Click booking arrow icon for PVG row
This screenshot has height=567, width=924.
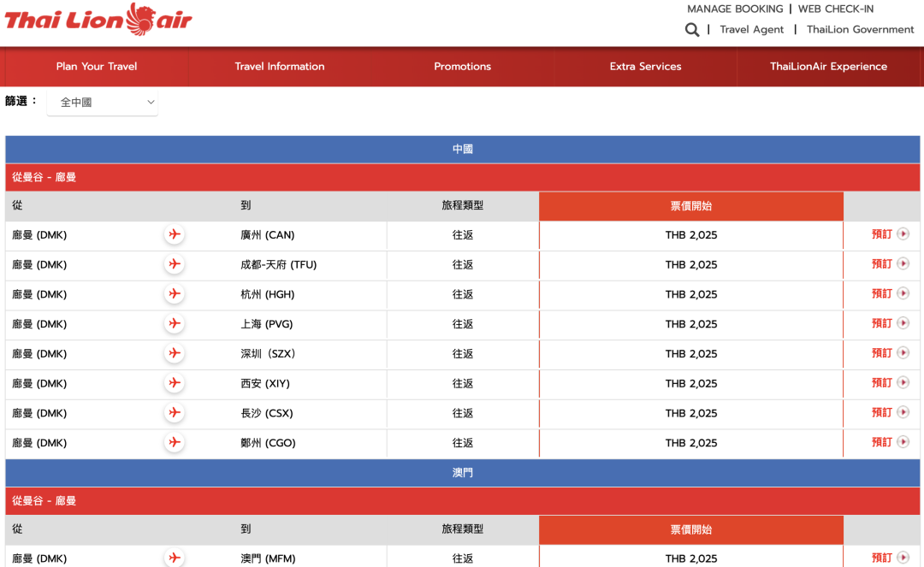pyautogui.click(x=903, y=322)
